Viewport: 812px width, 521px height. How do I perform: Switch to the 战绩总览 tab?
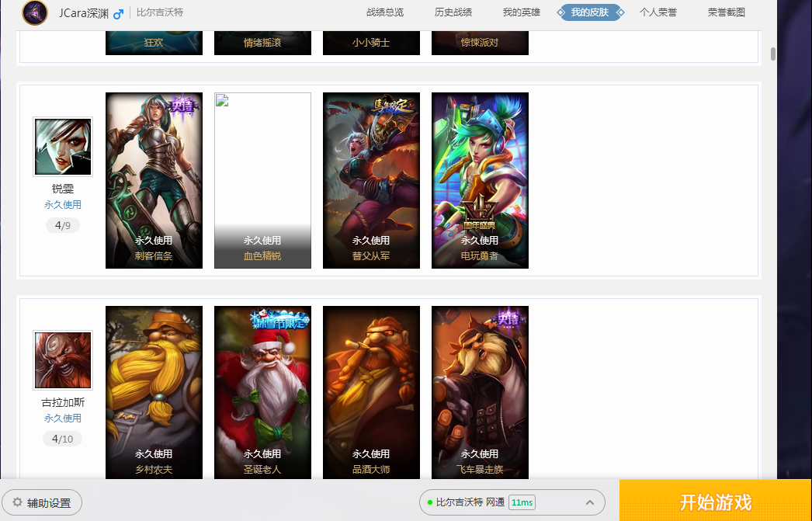385,12
